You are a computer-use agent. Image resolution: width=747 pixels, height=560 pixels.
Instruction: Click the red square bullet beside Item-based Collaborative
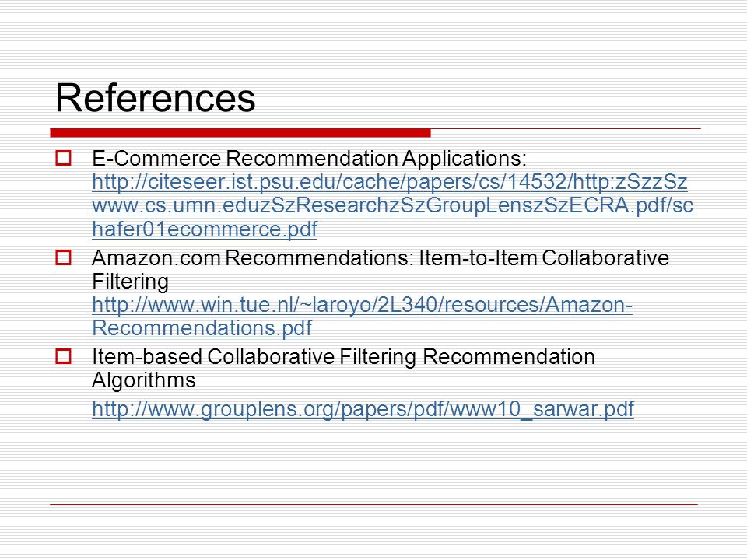click(x=63, y=356)
